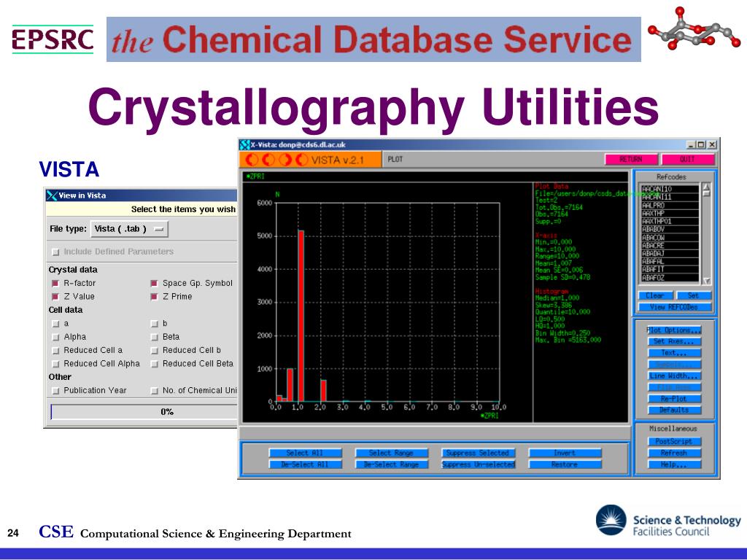This screenshot has width=747, height=560.
Task: Toggle the R-factor checkbox
Action: point(55,284)
